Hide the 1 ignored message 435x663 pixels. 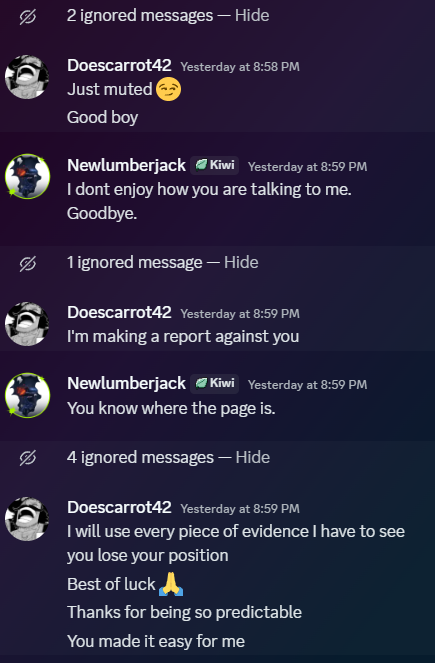241,263
